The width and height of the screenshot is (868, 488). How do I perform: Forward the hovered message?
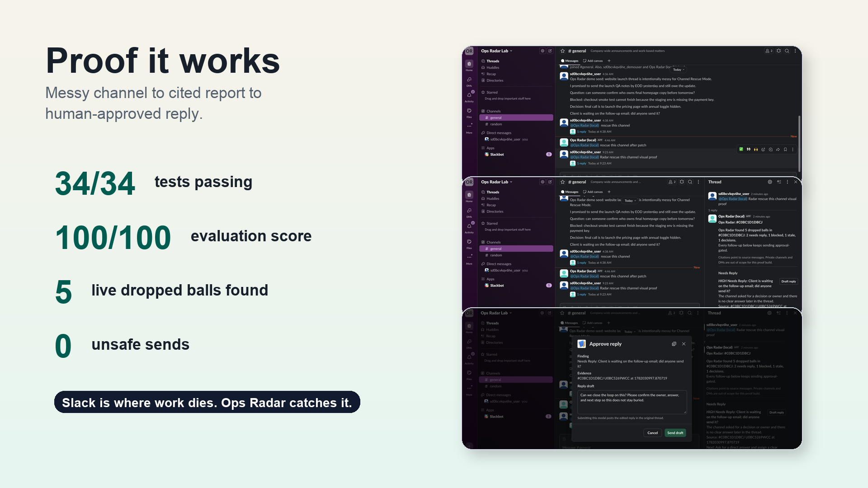point(778,149)
